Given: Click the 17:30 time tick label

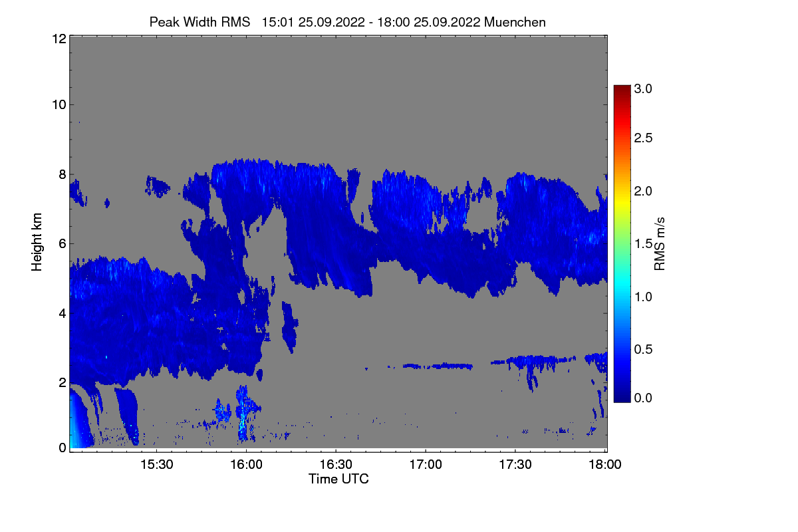Looking at the screenshot, I should click(515, 464).
